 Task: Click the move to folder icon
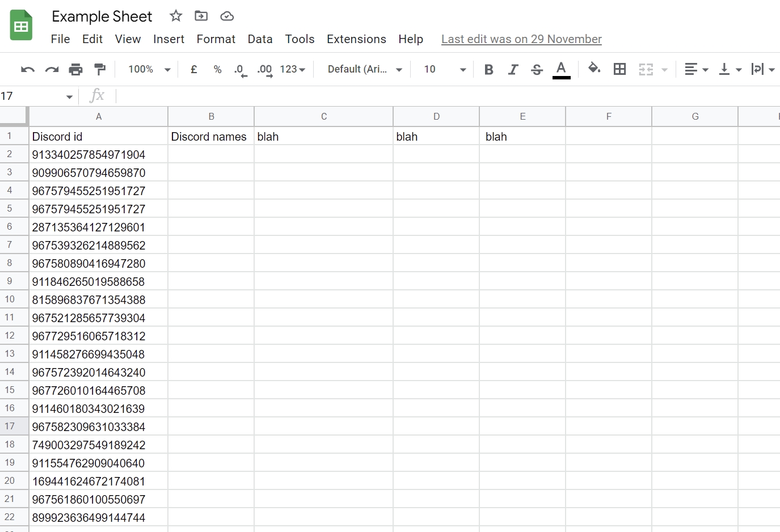pyautogui.click(x=201, y=16)
